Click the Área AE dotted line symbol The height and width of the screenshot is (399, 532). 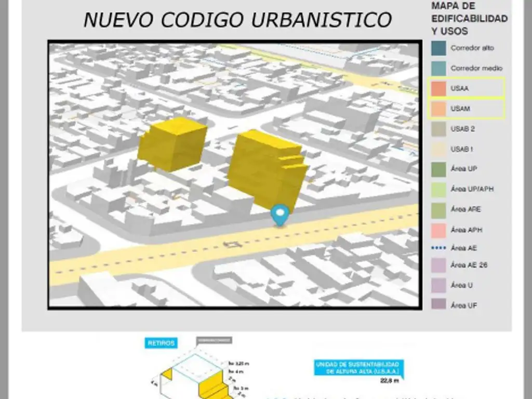438,248
